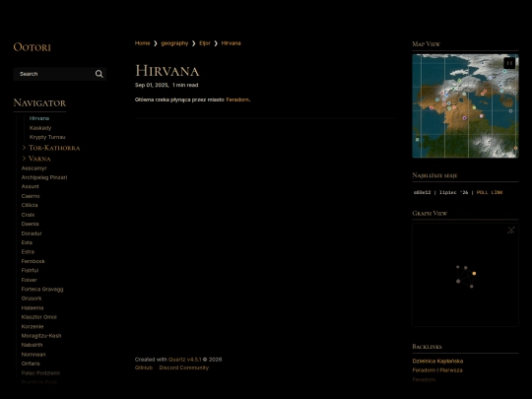This screenshot has height=399, width=532.
Task: Click the Hirvana breadcrumb
Action: click(x=232, y=43)
